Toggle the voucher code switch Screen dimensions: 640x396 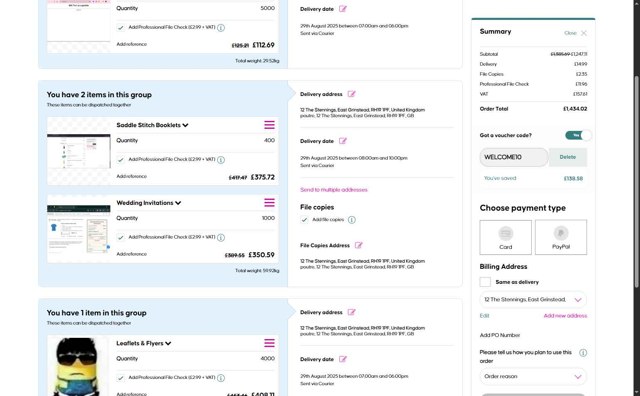[x=578, y=135]
